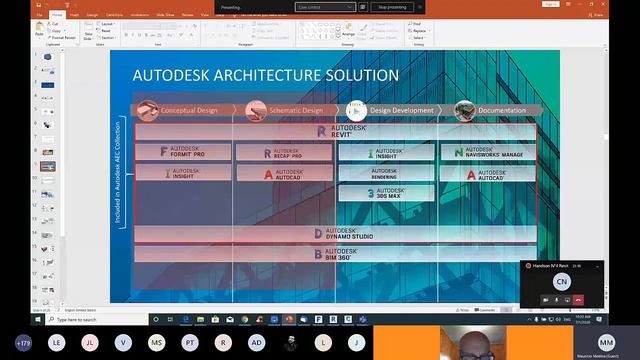Toggle Comments pane in status bar
The height and width of the screenshot is (360, 640).
[x=485, y=310]
